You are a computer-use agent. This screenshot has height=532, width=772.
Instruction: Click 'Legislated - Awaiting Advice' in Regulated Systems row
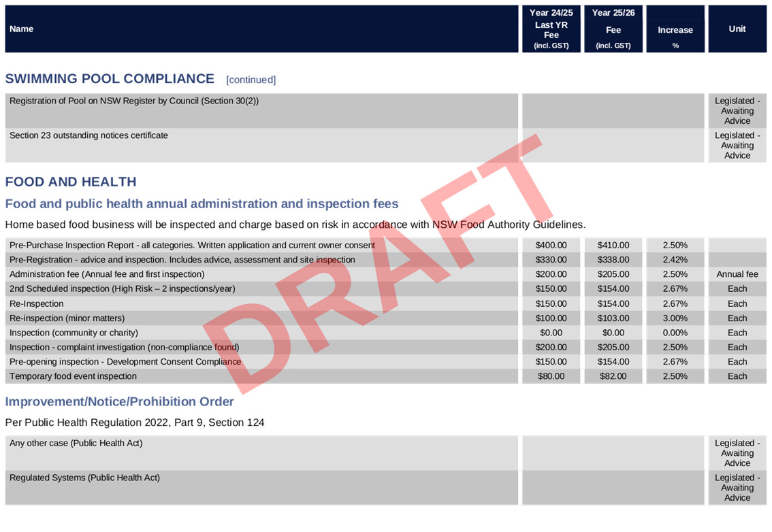tap(737, 488)
